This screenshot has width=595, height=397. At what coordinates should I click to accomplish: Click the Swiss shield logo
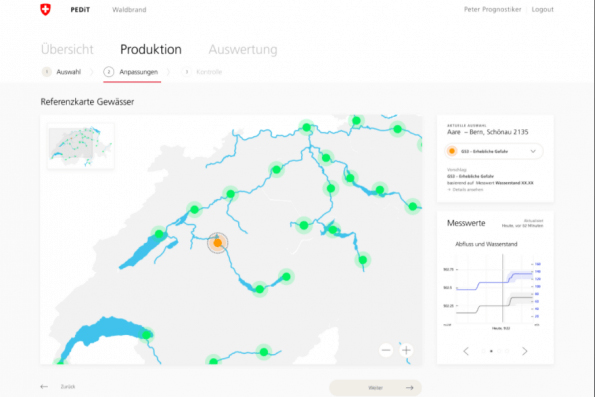click(46, 10)
